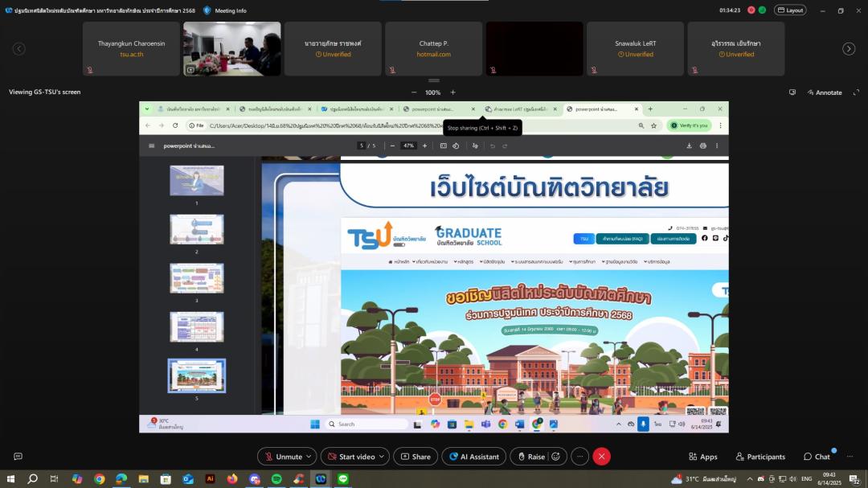868x488 pixels.
Task: Select Chattep P. participant tile
Action: point(433,49)
